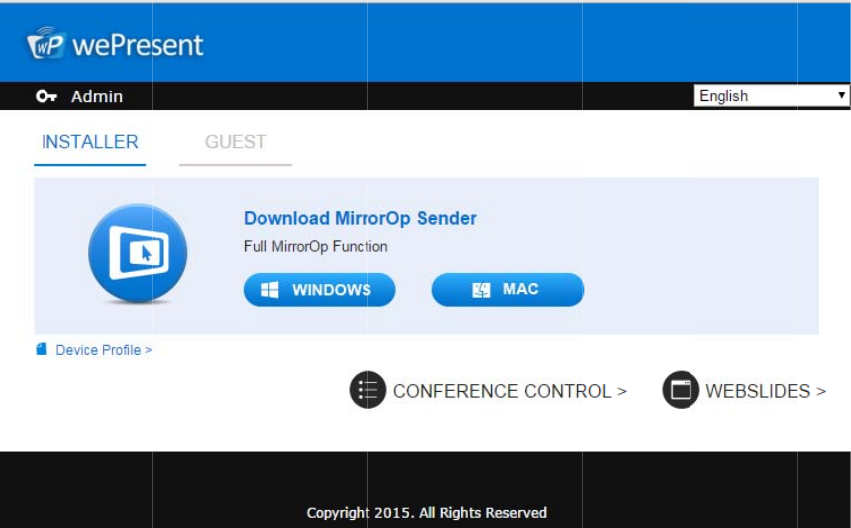Image resolution: width=851 pixels, height=528 pixels.
Task: Click the round MirrorOp Sender icon
Action: (x=138, y=253)
